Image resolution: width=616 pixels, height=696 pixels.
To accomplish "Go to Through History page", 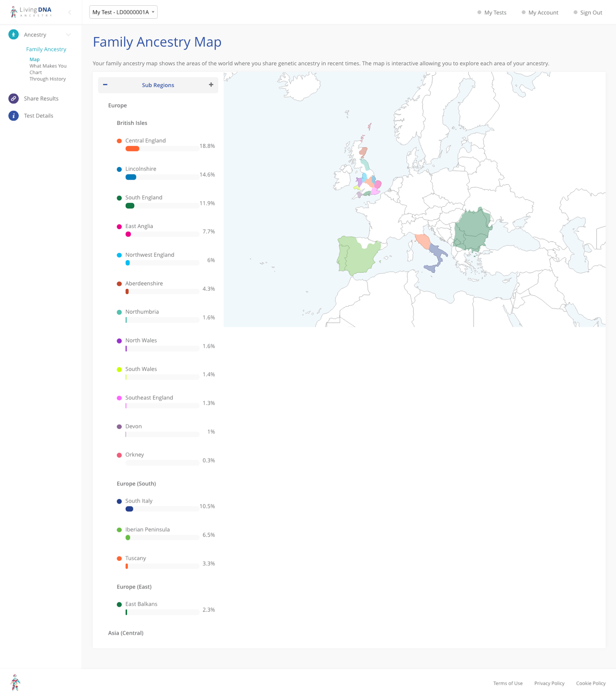I will point(47,79).
